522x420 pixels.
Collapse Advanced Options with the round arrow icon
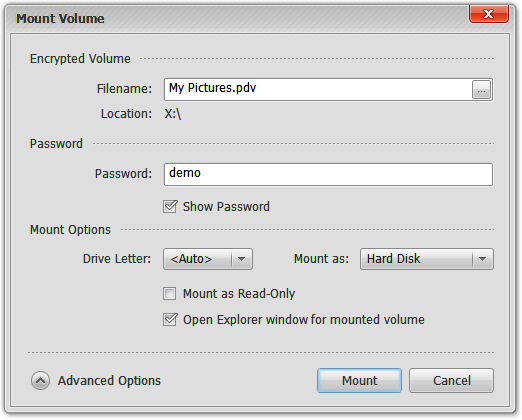click(x=41, y=380)
